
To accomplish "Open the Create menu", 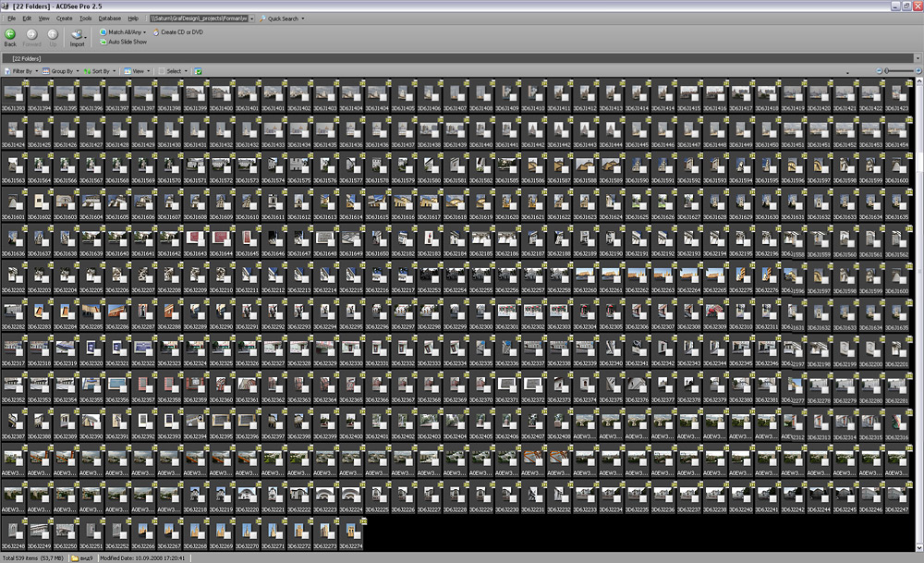I will tap(64, 18).
